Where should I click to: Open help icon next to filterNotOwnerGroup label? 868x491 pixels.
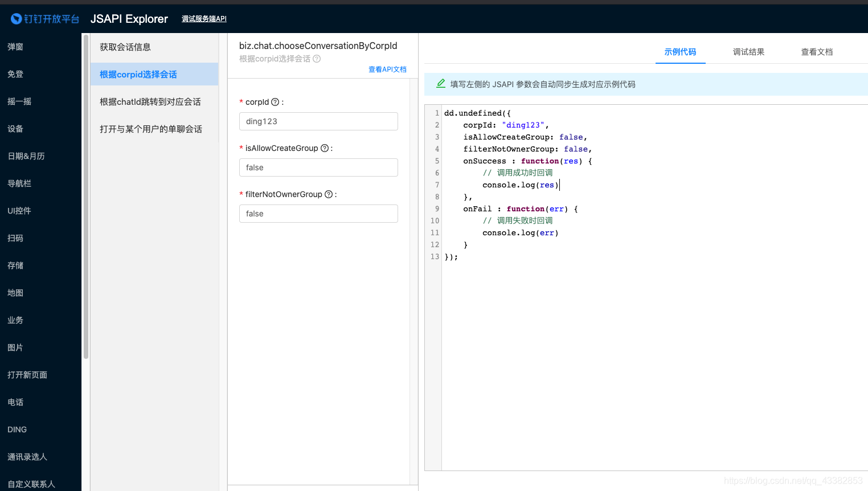pos(329,194)
